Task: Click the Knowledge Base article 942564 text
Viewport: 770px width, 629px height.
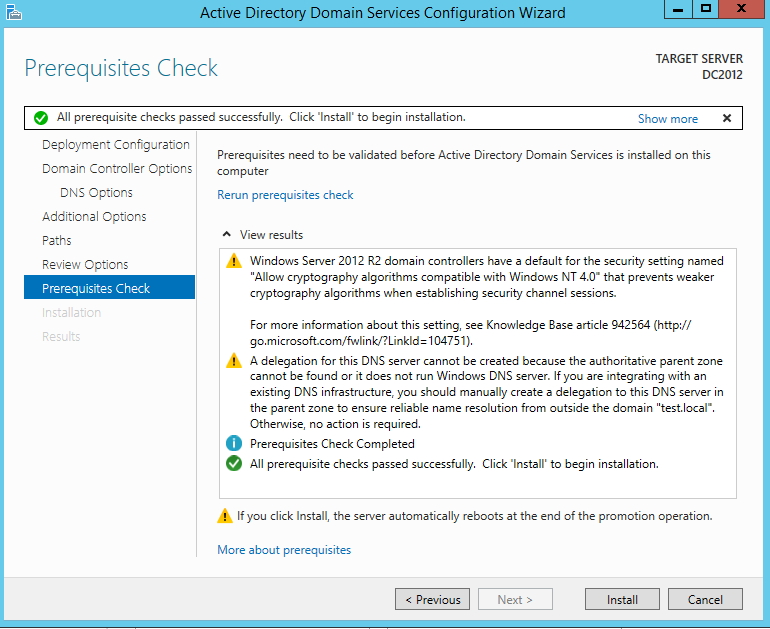Action: pyautogui.click(x=568, y=325)
